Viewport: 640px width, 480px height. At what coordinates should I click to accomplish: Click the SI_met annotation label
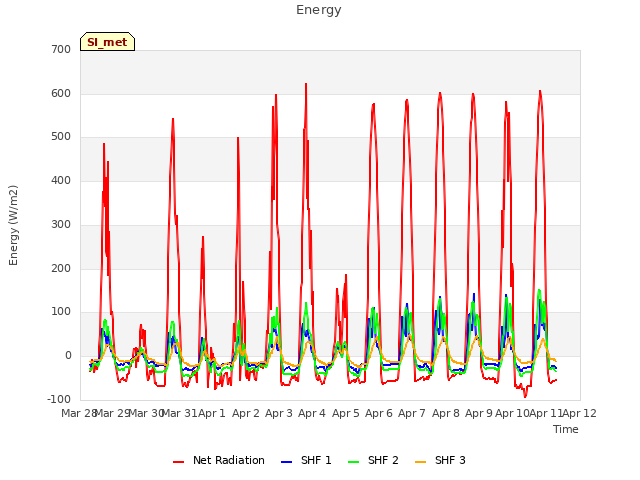tap(107, 42)
